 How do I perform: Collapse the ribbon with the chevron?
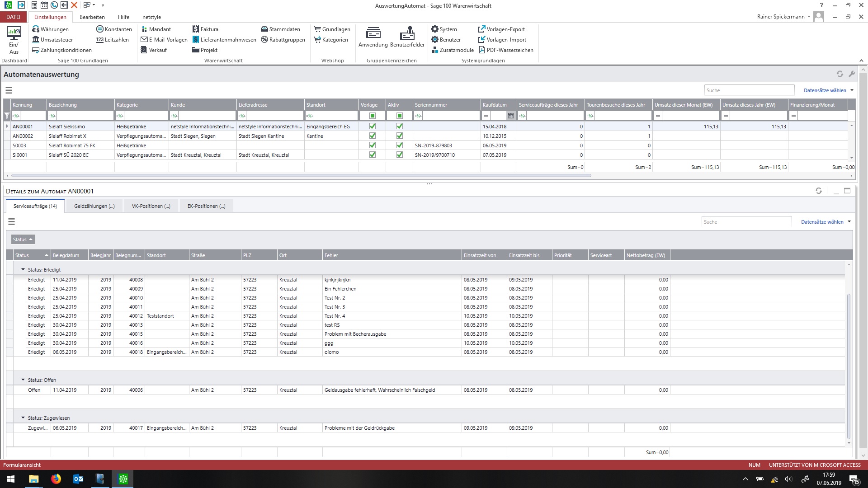[x=861, y=61]
